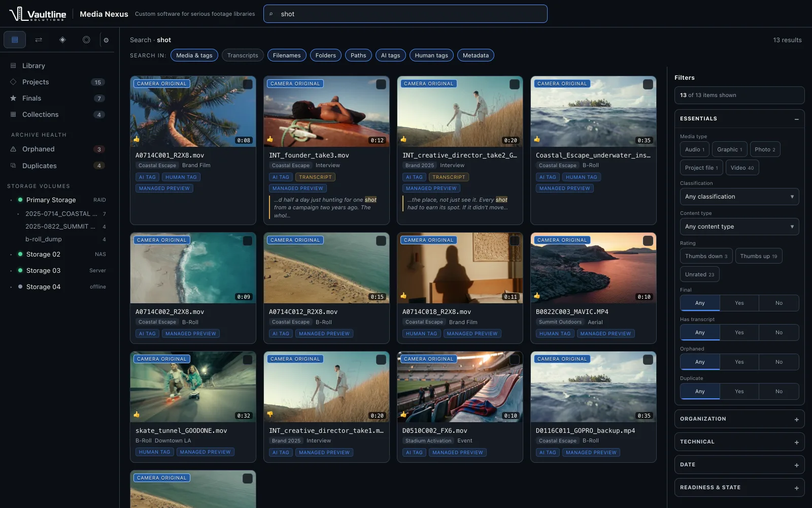This screenshot has width=812, height=508.
Task: Click the magnifier icon in search bar
Action: click(271, 14)
